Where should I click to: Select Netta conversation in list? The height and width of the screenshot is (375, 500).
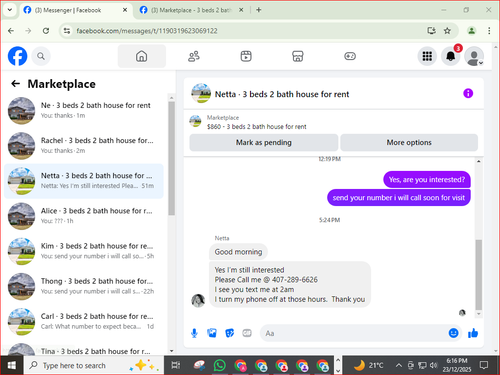click(x=84, y=181)
